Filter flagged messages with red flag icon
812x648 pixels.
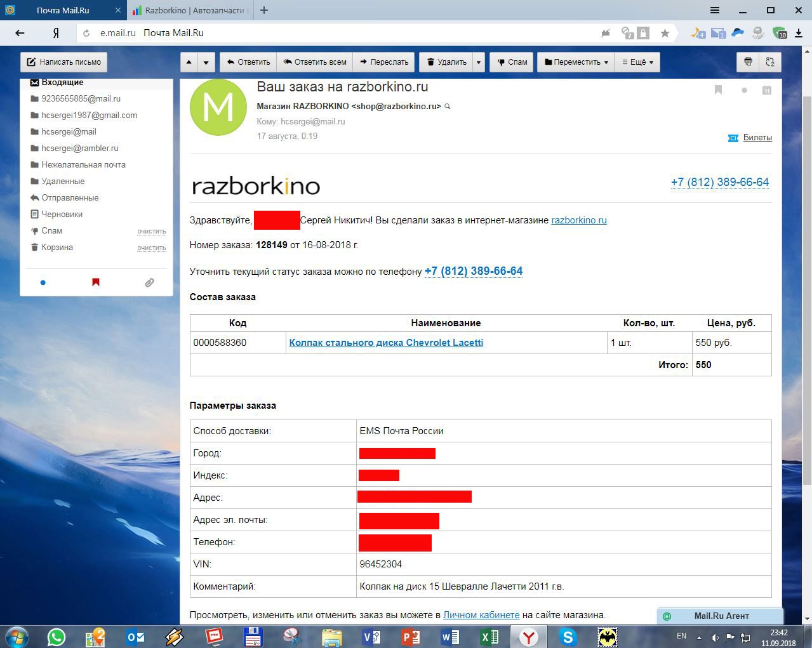(x=96, y=282)
